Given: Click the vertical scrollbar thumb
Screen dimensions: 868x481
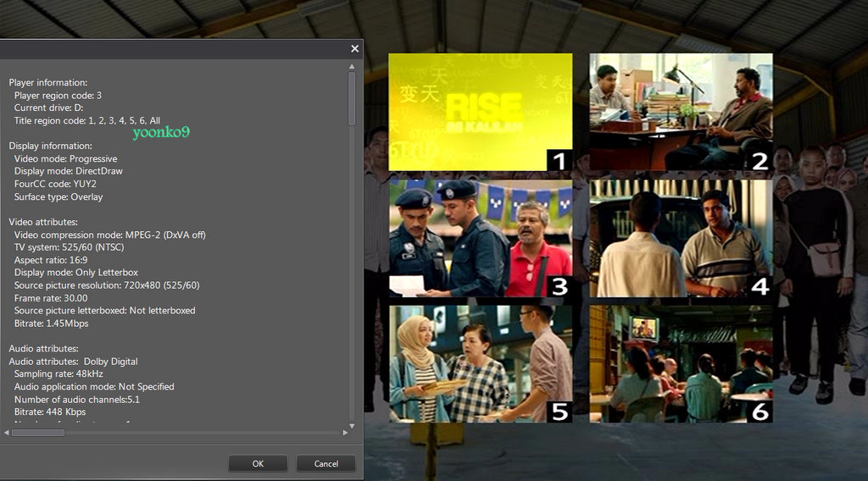Looking at the screenshot, I should [352, 98].
